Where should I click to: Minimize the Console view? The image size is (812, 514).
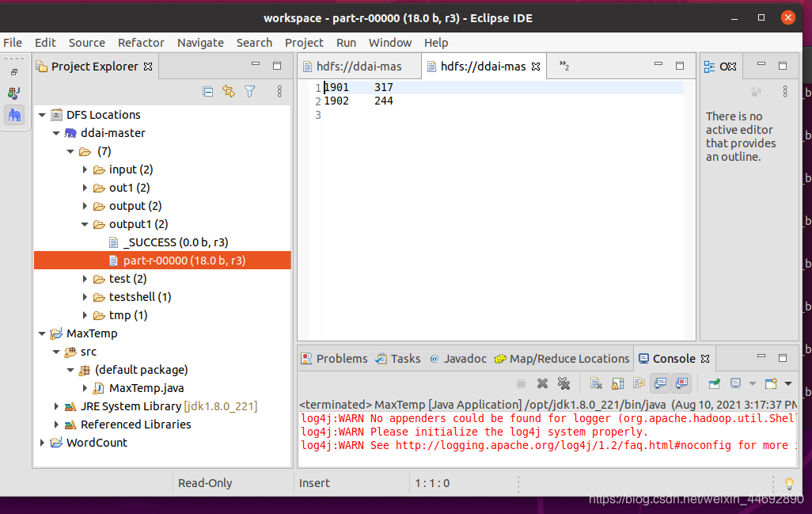pos(761,358)
